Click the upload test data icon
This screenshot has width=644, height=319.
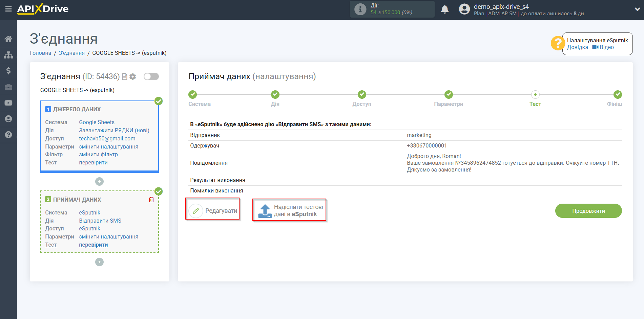[x=265, y=211]
